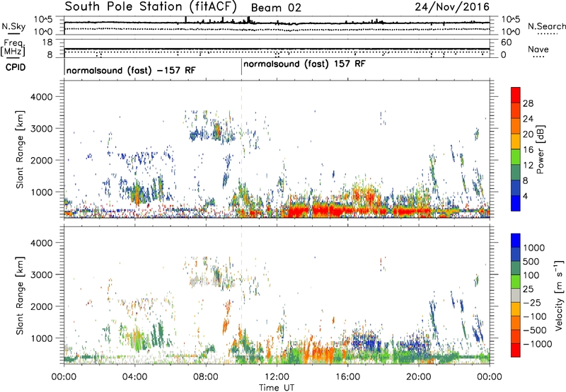566x392 pixels.
Task: Click dashed CPID change line in power panel
Action: point(241,149)
